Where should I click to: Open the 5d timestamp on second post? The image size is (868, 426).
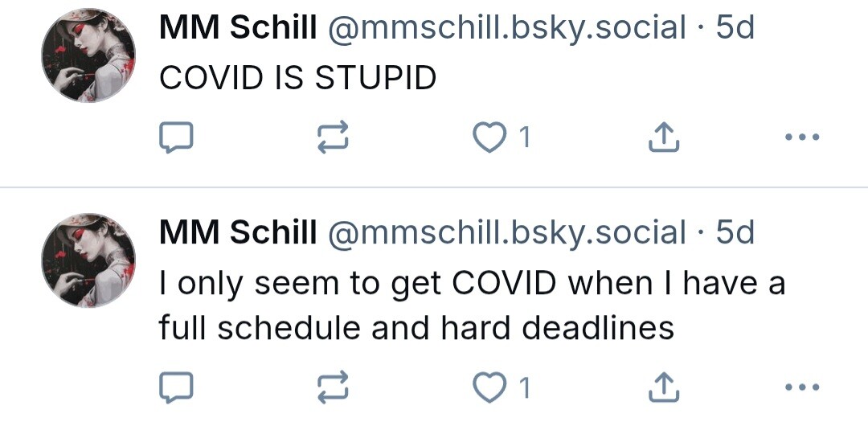pos(735,231)
